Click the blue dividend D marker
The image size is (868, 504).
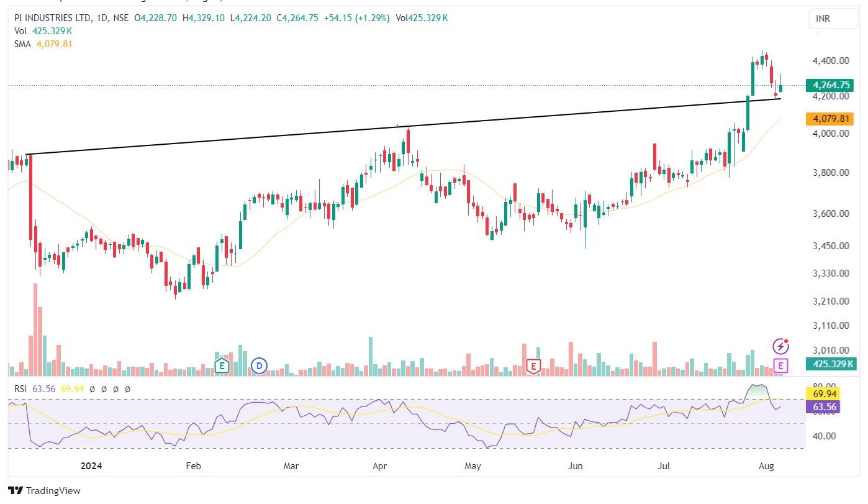(x=260, y=366)
